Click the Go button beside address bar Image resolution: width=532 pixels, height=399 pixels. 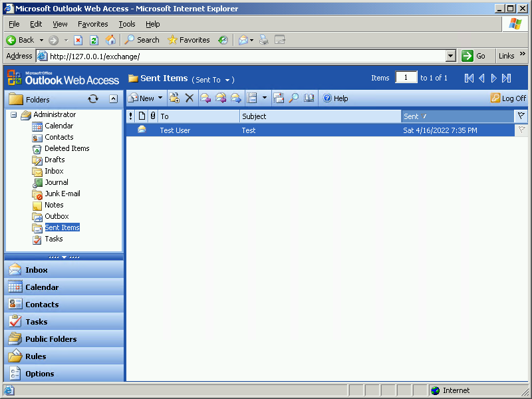473,56
